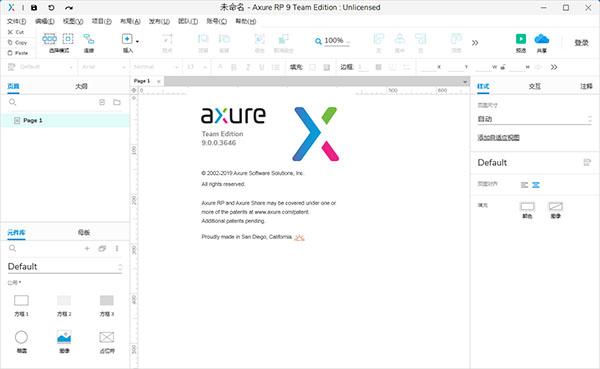Viewport: 600px width, 369px height.
Task: Switch to the Interactions tab
Action: 535,86
